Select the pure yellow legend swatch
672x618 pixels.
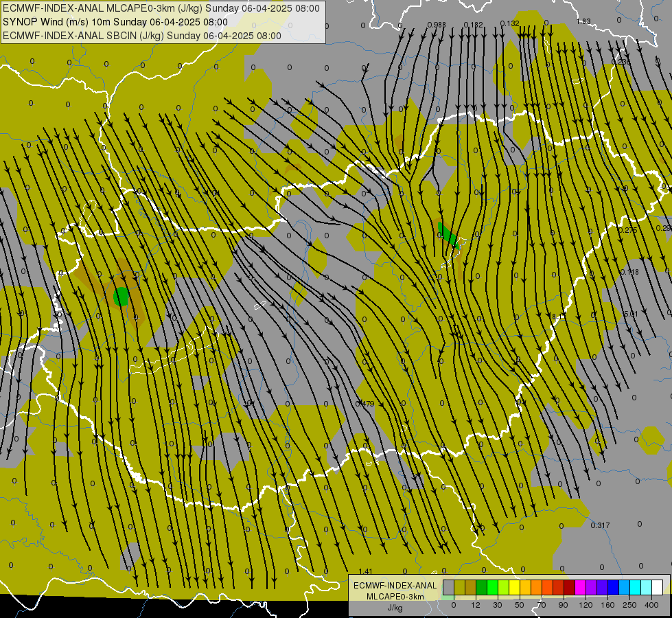point(515,587)
